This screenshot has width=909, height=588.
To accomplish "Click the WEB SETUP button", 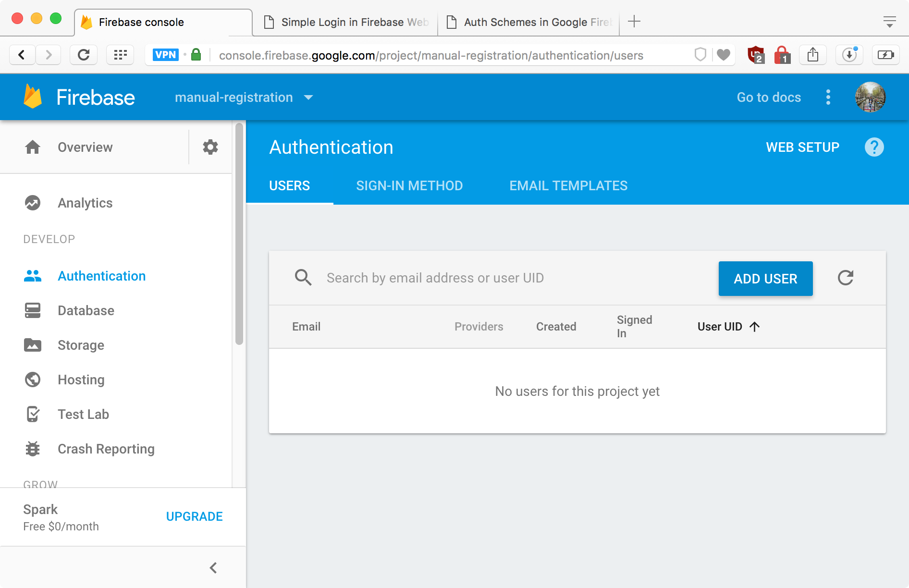I will (x=802, y=147).
